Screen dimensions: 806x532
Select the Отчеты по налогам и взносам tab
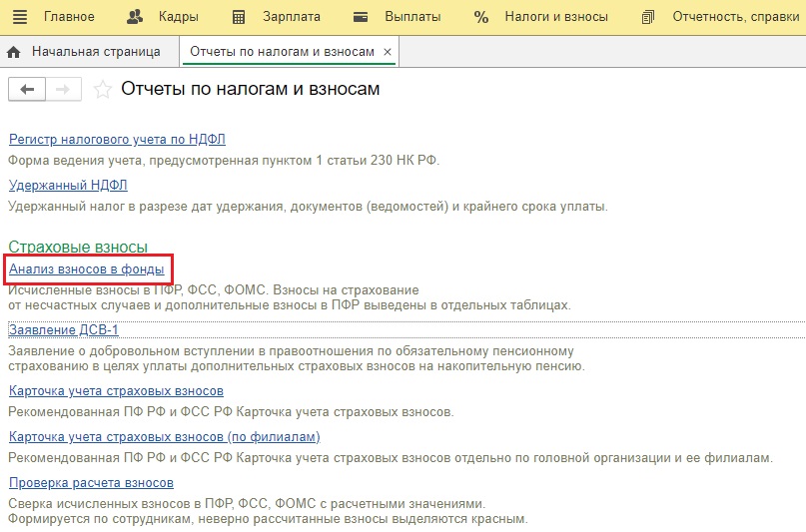(290, 51)
